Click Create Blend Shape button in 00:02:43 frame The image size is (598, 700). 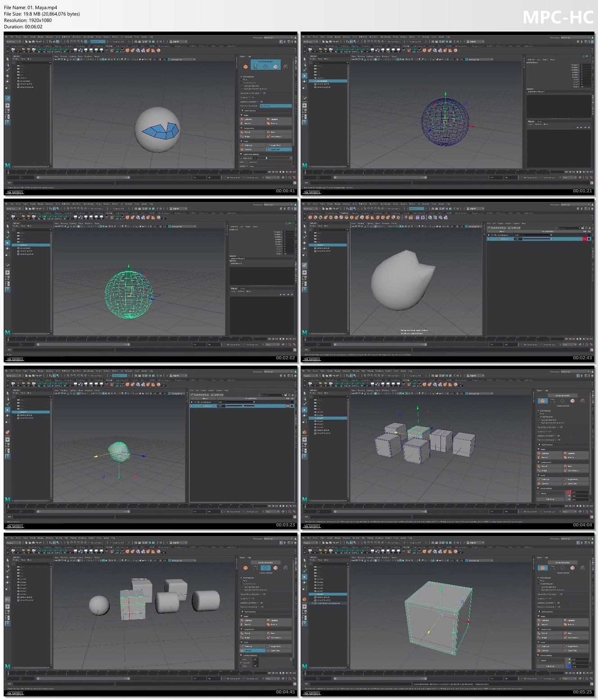point(497,228)
